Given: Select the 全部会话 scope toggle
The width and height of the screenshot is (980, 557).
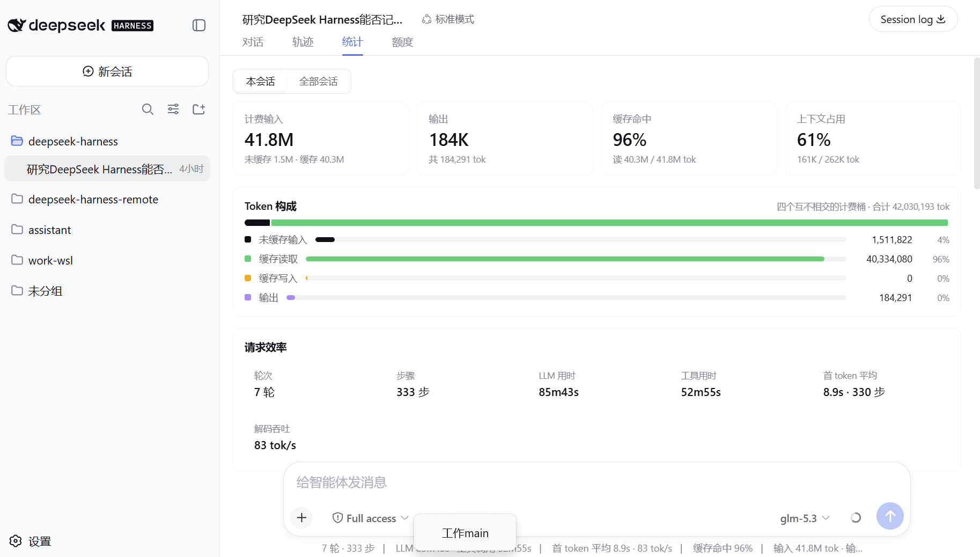Looking at the screenshot, I should (x=319, y=82).
